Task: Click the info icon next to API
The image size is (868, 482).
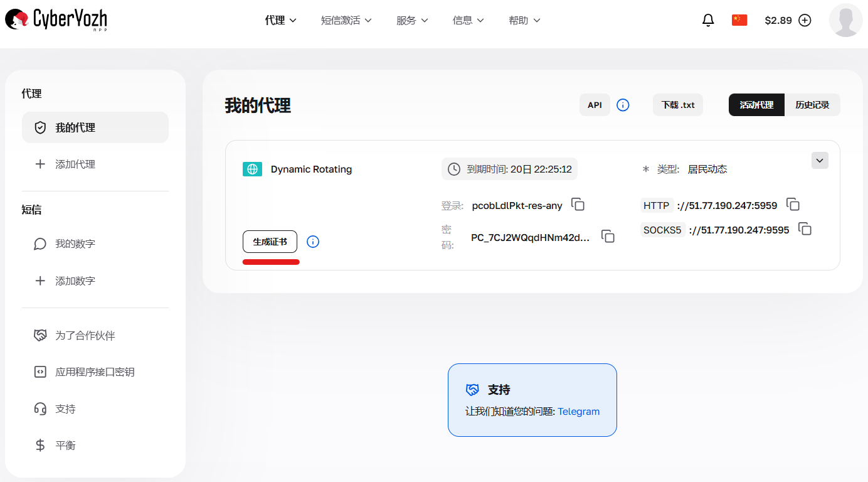Action: click(623, 105)
